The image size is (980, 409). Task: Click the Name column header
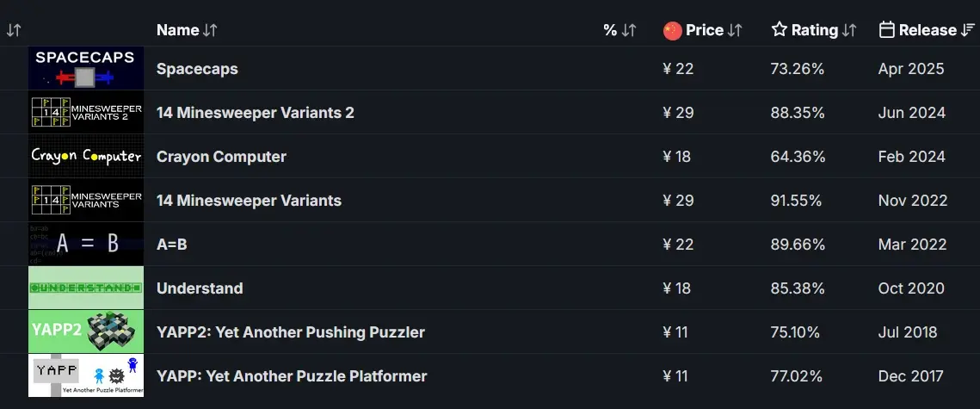point(177,30)
